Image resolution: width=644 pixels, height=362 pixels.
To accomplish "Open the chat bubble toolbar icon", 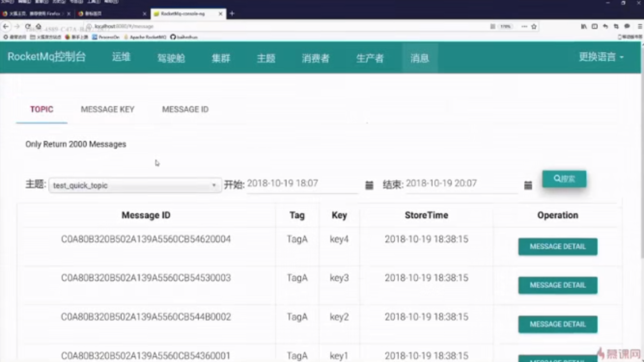I will pos(627,27).
